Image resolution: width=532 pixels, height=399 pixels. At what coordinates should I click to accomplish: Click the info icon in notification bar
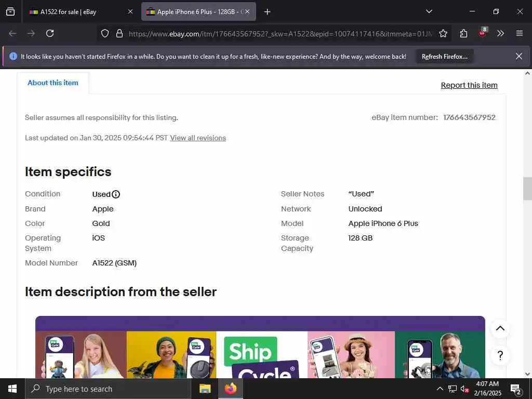click(13, 56)
